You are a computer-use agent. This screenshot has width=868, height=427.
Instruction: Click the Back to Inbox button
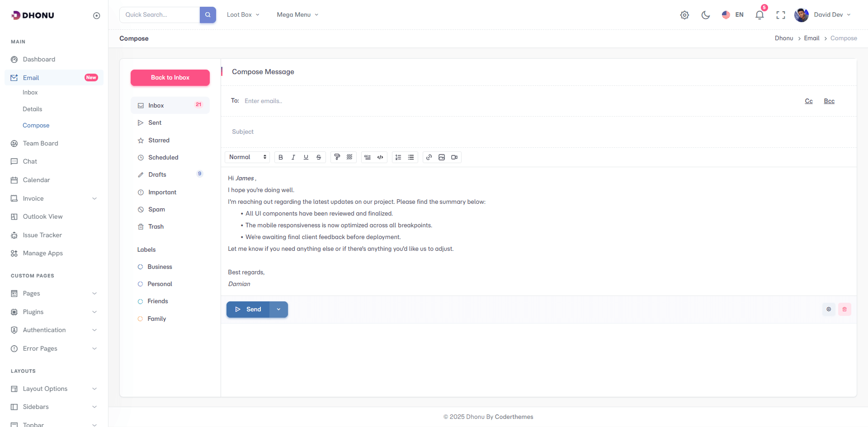[x=170, y=78]
